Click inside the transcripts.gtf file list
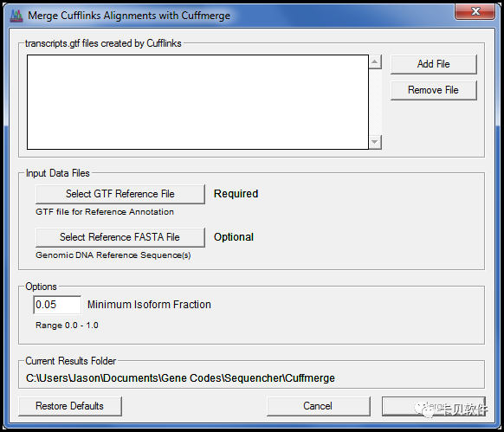 coord(197,102)
